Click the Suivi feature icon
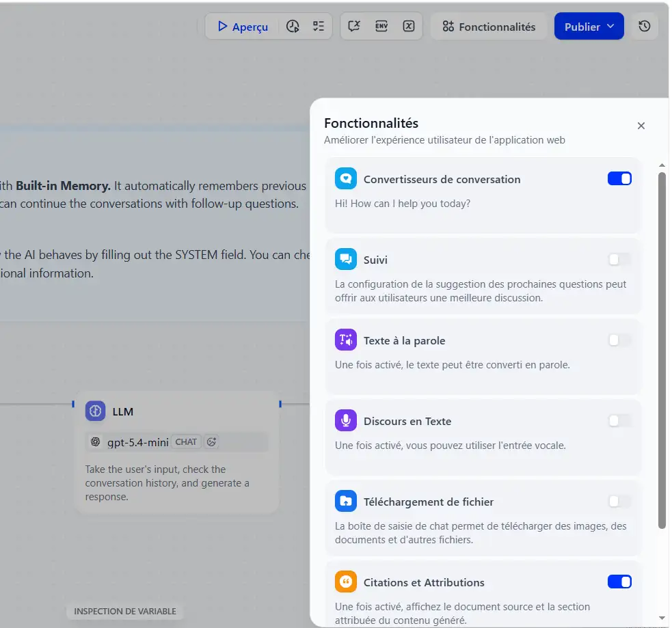The width and height of the screenshot is (672, 628). pos(346,259)
